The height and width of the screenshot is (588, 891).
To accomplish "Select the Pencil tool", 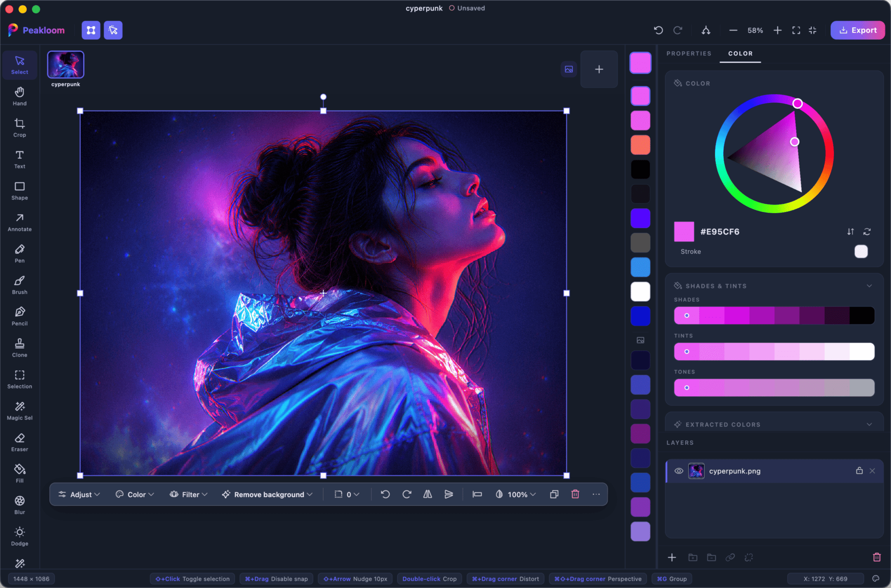I will (19, 316).
